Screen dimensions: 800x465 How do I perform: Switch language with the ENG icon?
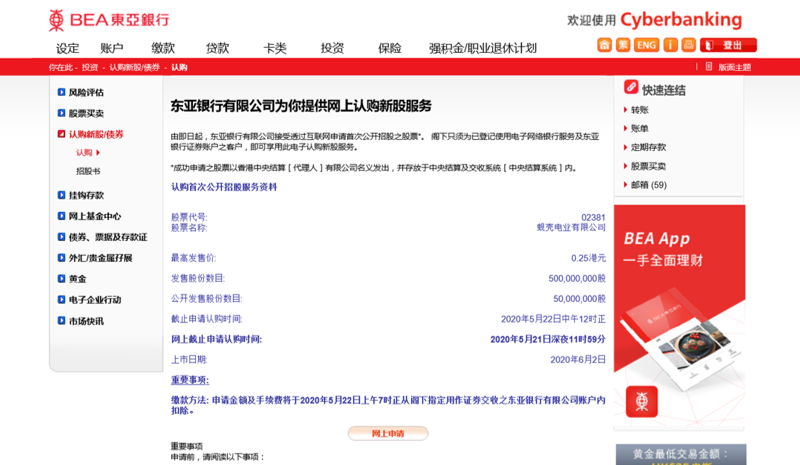pos(646,45)
